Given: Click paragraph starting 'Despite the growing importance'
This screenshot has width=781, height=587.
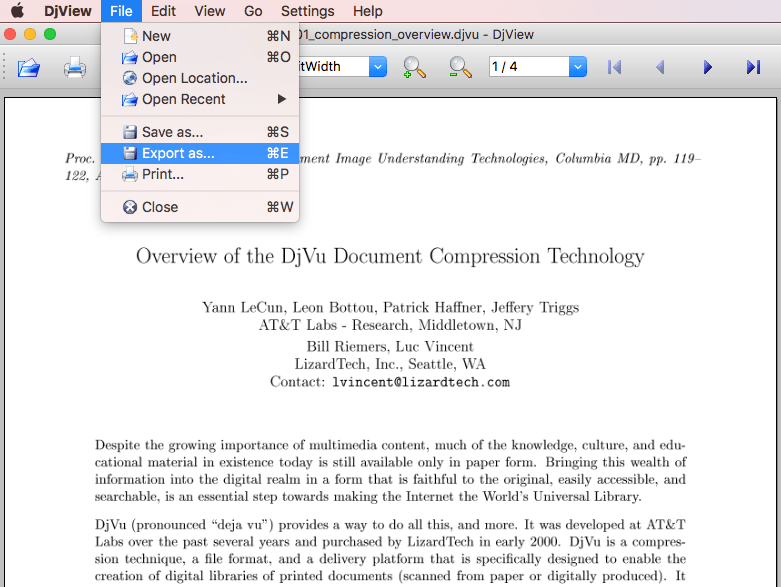Looking at the screenshot, I should pyautogui.click(x=390, y=470).
